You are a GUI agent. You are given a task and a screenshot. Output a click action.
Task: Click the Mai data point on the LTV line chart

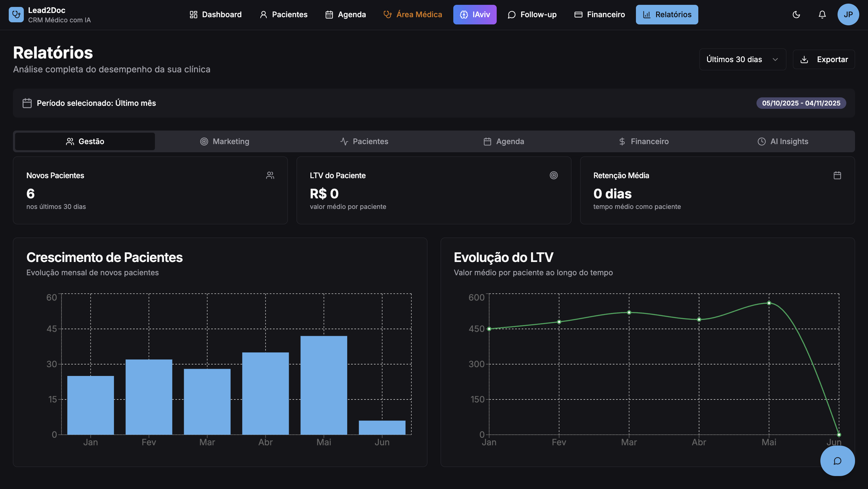[769, 303]
